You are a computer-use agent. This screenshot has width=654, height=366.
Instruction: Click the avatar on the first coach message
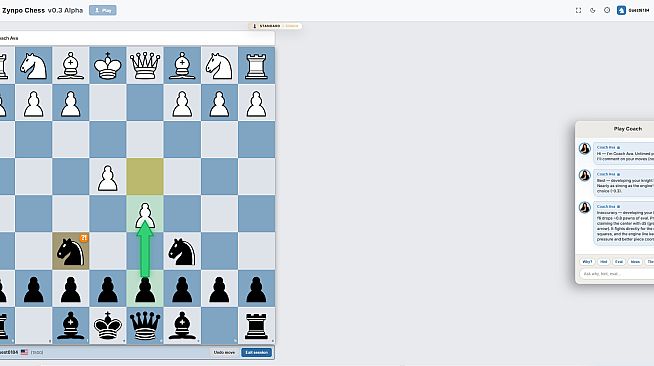pos(585,149)
